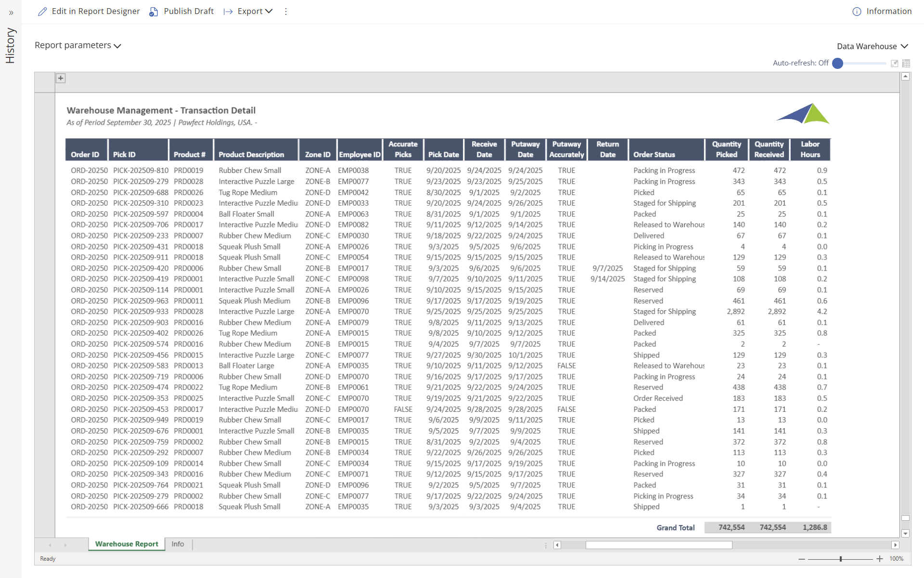Select the Warehouse Report sheet tab
Screen dimensions: 924x578
127,544
